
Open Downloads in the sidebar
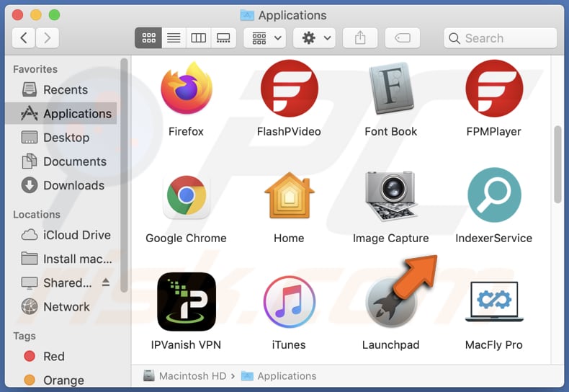(61, 185)
